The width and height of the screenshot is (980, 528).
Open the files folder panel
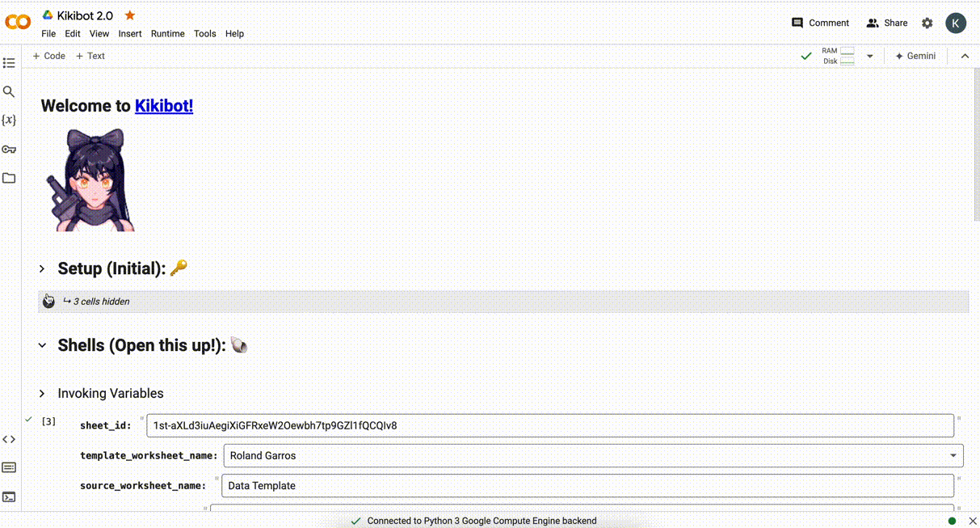click(x=9, y=178)
